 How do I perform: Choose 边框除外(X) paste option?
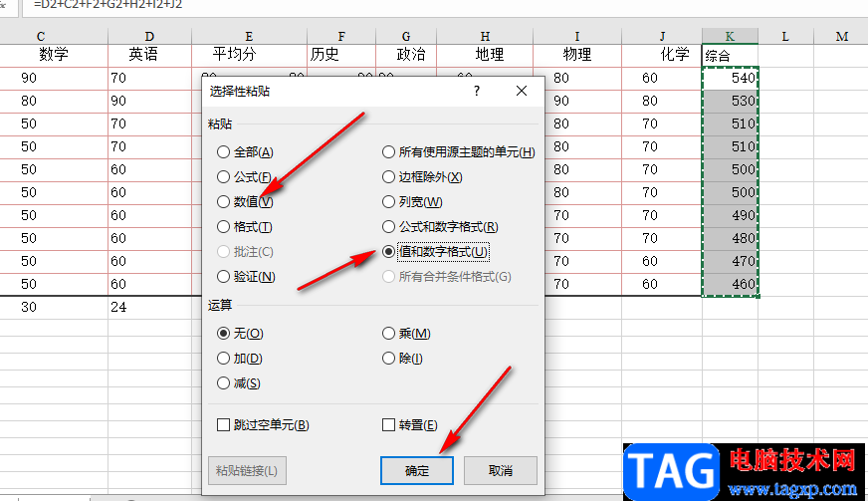[x=422, y=176]
